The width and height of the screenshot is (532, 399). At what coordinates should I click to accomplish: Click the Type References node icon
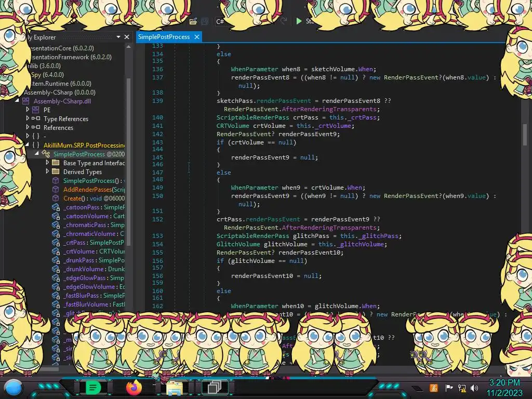coord(36,118)
